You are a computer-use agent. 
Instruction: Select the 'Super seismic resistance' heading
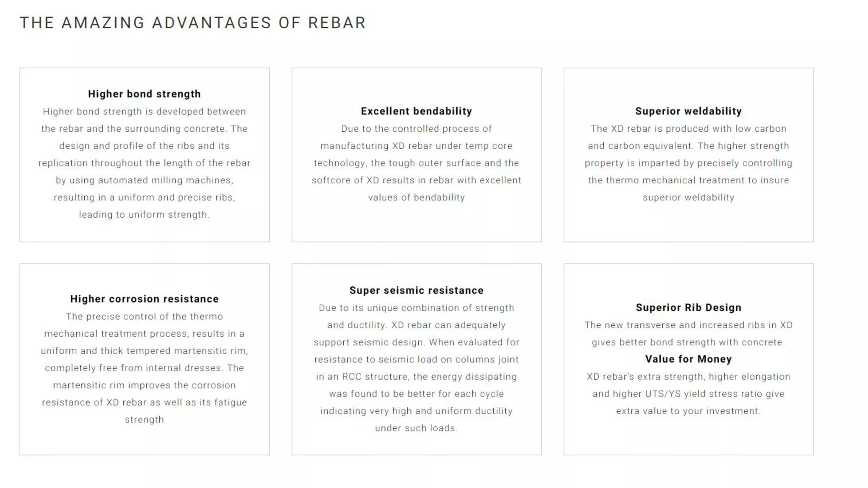[417, 290]
